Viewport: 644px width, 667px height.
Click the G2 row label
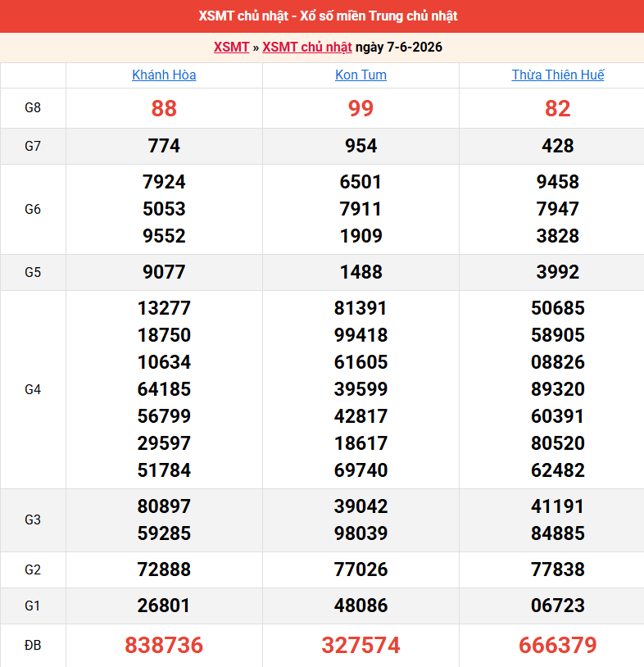click(x=33, y=569)
